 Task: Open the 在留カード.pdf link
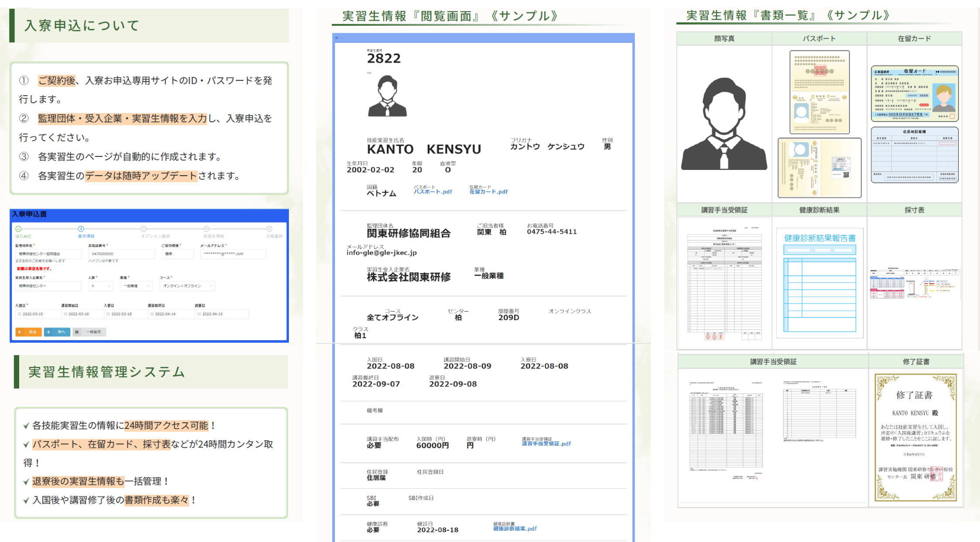tap(488, 192)
